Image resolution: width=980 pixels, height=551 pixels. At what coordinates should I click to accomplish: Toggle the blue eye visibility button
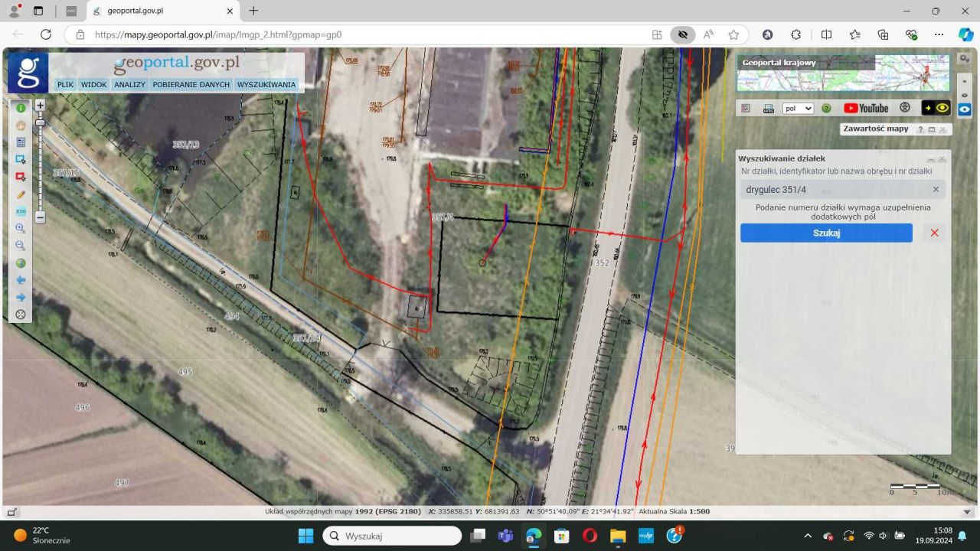(x=964, y=109)
